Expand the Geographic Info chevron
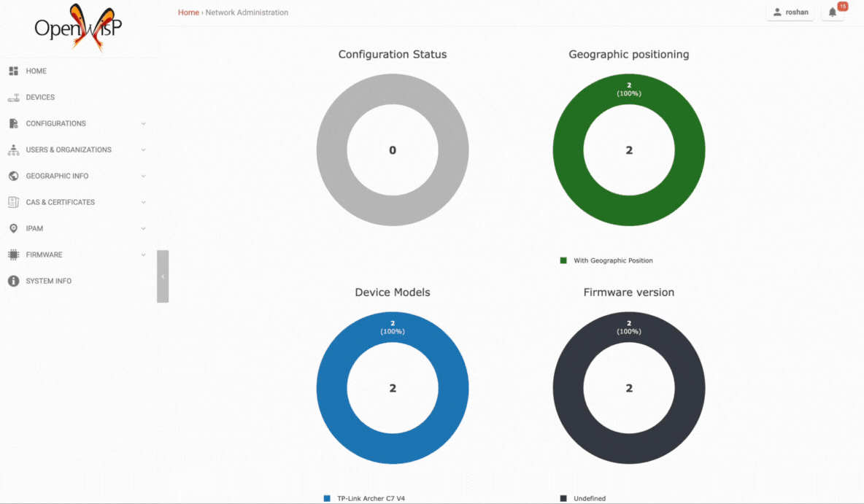The width and height of the screenshot is (864, 504). pos(143,177)
